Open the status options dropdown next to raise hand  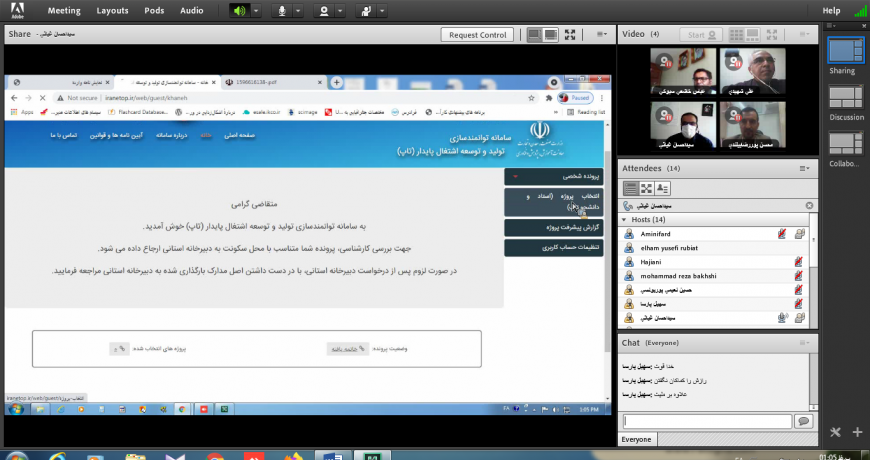click(x=382, y=11)
